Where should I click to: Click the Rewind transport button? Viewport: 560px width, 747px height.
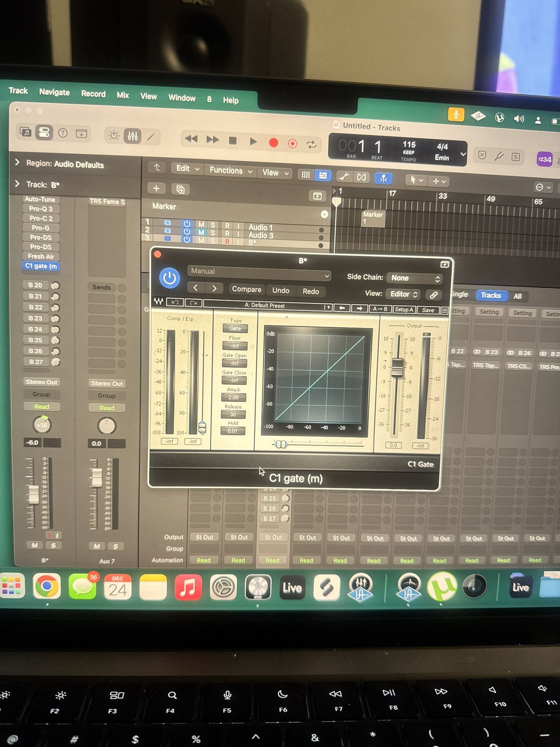coord(191,139)
